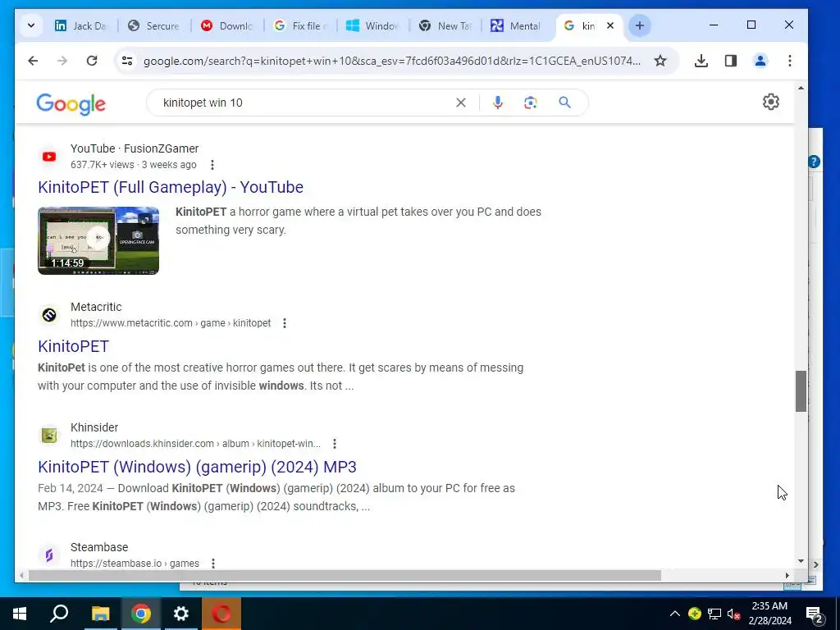The image size is (840, 630).
Task: Start voice search with microphone icon
Action: point(498,103)
